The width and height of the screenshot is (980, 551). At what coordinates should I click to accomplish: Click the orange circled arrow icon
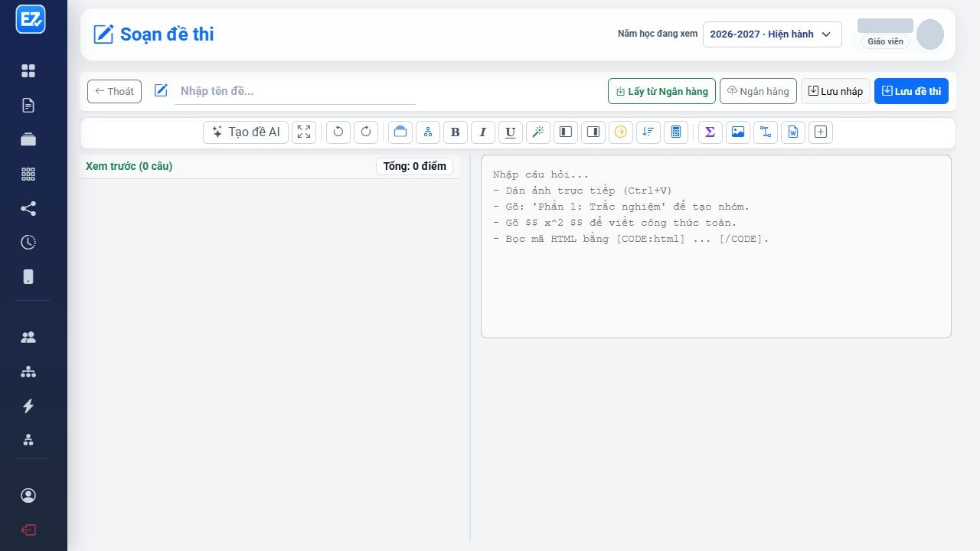coord(621,132)
